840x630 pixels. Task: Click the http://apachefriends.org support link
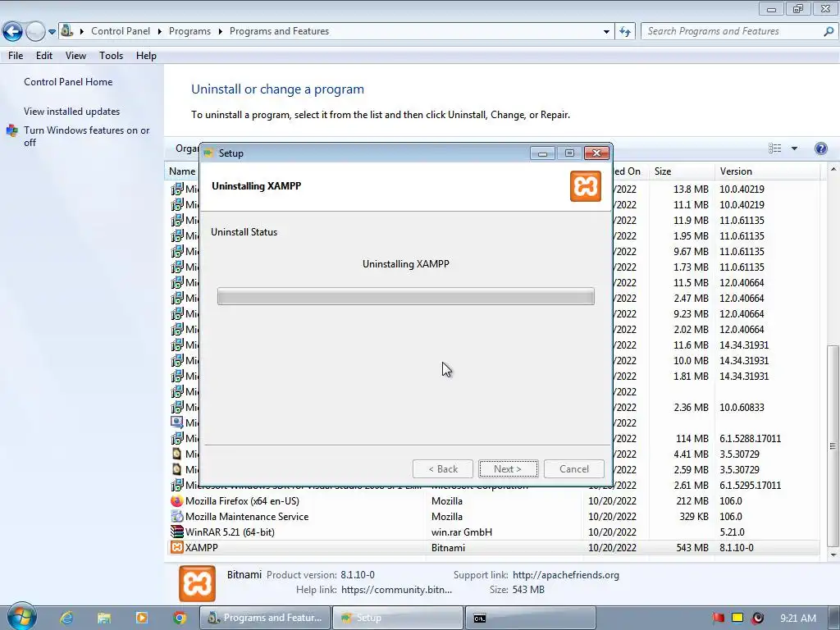tap(566, 575)
